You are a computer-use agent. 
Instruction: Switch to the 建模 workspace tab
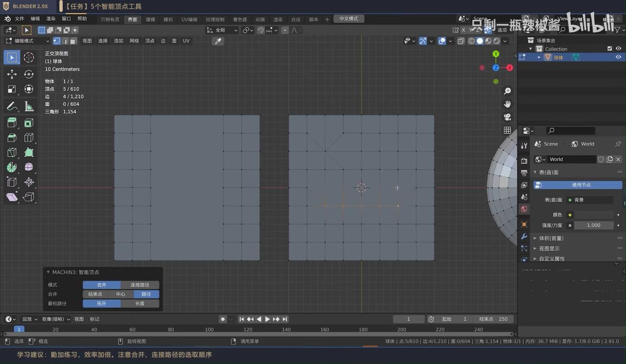click(150, 19)
